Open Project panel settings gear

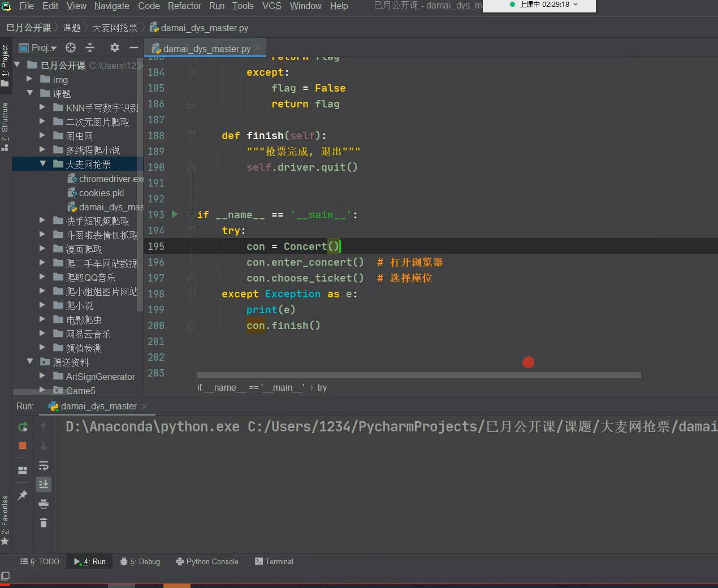(114, 47)
